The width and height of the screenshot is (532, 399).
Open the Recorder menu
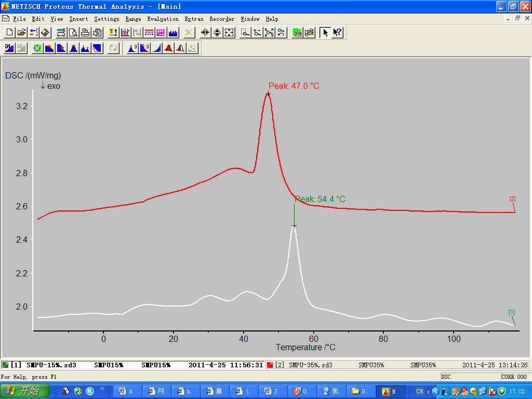click(222, 19)
